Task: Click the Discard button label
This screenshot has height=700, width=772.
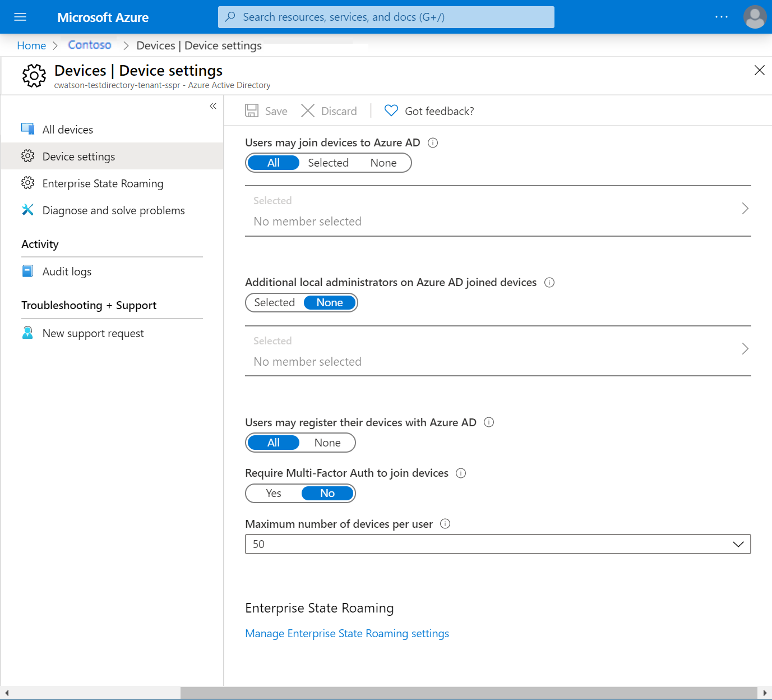Action: coord(339,111)
